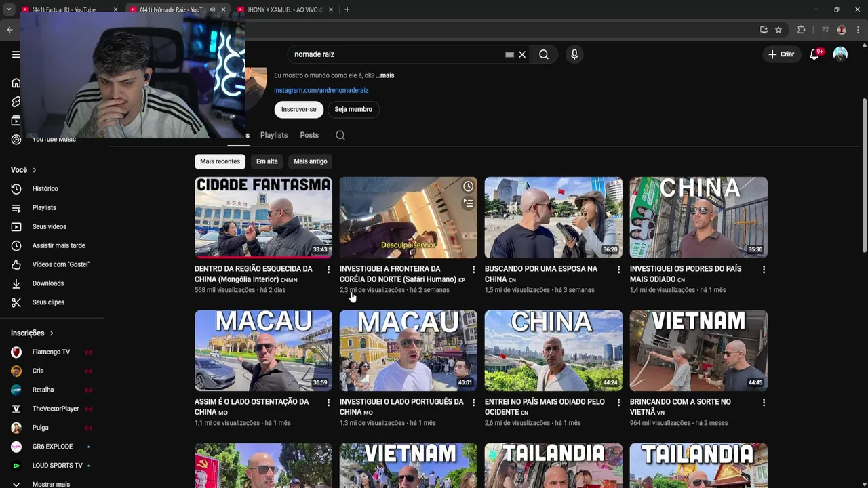Select the Em alta filter chip
Viewport: 868px width, 488px height.
click(267, 161)
